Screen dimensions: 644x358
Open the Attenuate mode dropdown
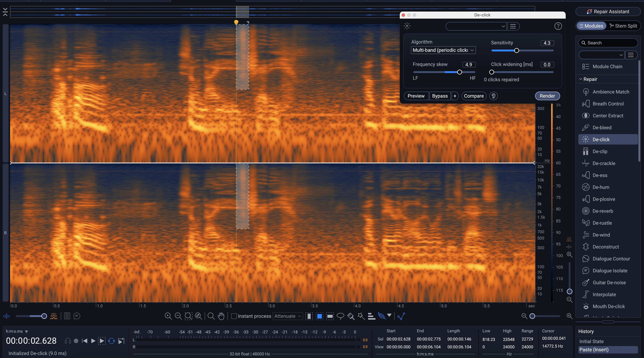(x=288, y=316)
